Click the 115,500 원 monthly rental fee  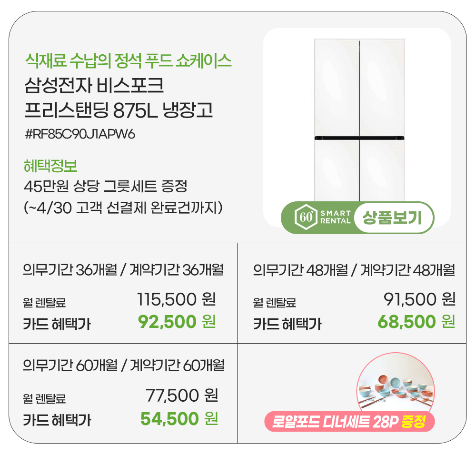pyautogui.click(x=177, y=299)
